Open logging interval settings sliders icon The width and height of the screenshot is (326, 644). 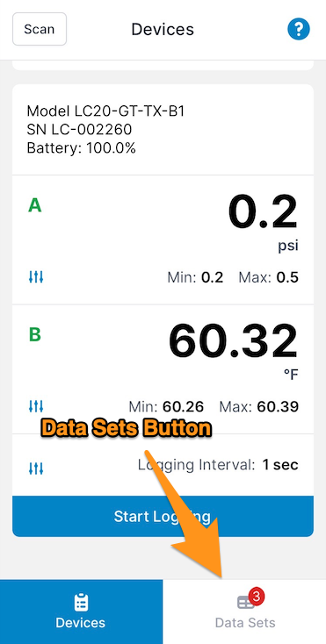click(x=36, y=469)
